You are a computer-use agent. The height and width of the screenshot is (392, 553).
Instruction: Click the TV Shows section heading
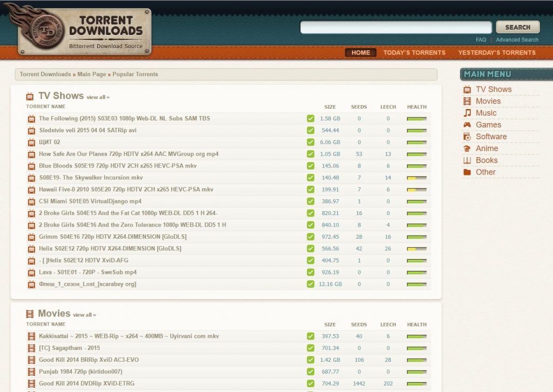(61, 96)
